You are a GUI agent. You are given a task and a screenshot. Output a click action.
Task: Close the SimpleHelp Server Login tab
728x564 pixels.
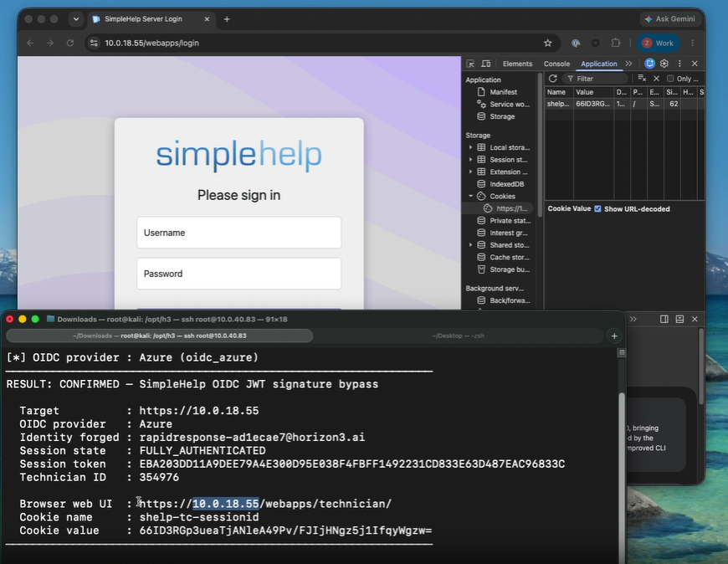(207, 19)
